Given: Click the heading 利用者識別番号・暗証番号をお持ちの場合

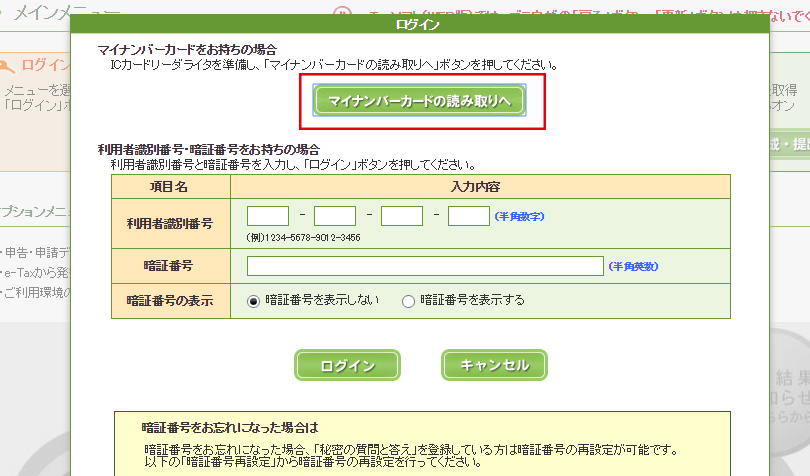Looking at the screenshot, I should [x=209, y=150].
